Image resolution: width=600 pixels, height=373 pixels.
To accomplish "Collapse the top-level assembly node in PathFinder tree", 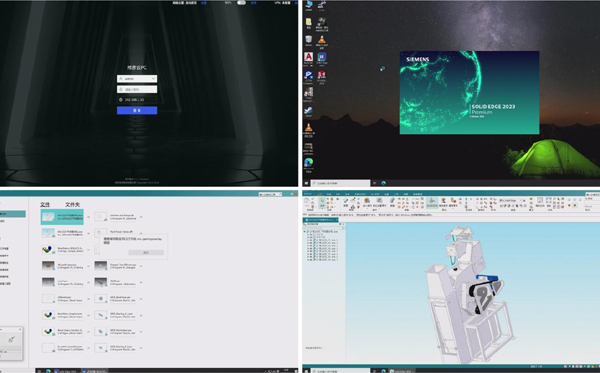I will 305,231.
